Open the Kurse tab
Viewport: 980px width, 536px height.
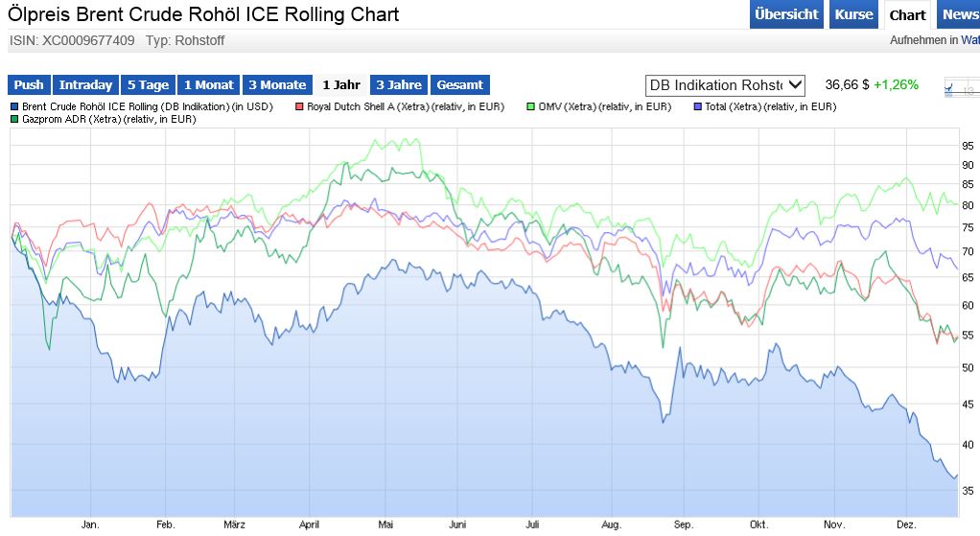(853, 14)
